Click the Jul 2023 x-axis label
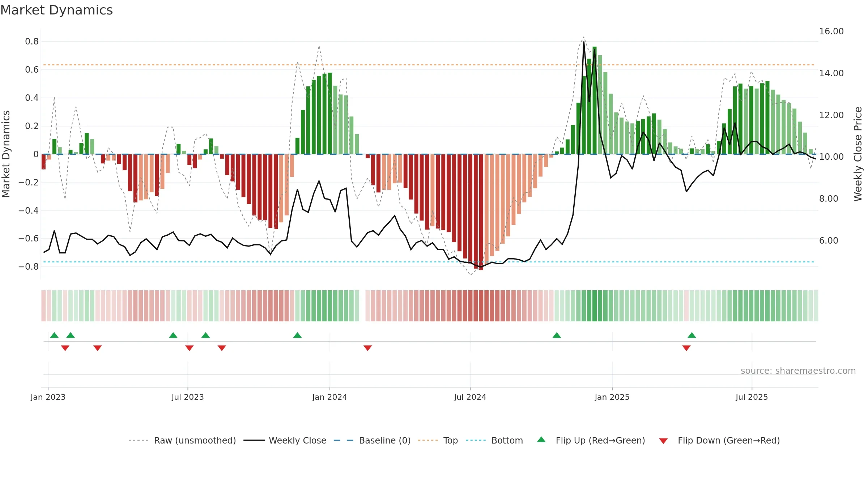The height and width of the screenshot is (488, 868). pos(188,397)
